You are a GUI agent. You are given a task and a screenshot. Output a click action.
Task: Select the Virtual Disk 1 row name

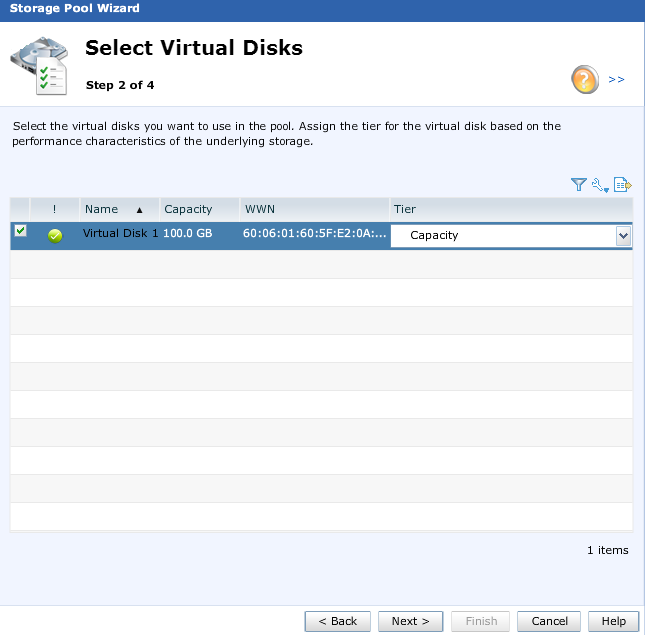[x=119, y=235]
